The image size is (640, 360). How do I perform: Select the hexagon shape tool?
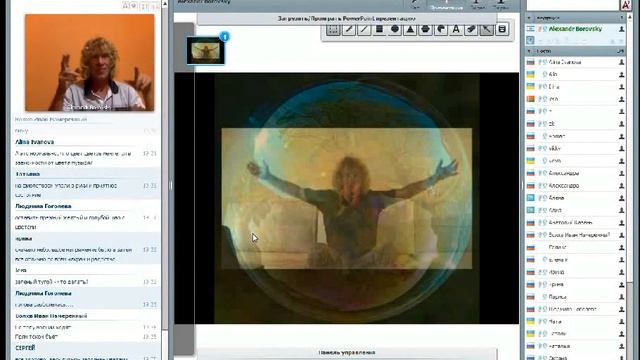point(425,29)
